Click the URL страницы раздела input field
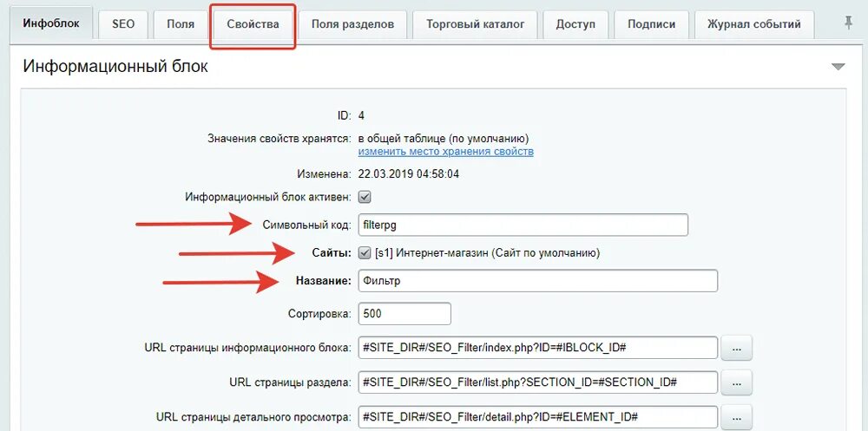 (x=538, y=382)
